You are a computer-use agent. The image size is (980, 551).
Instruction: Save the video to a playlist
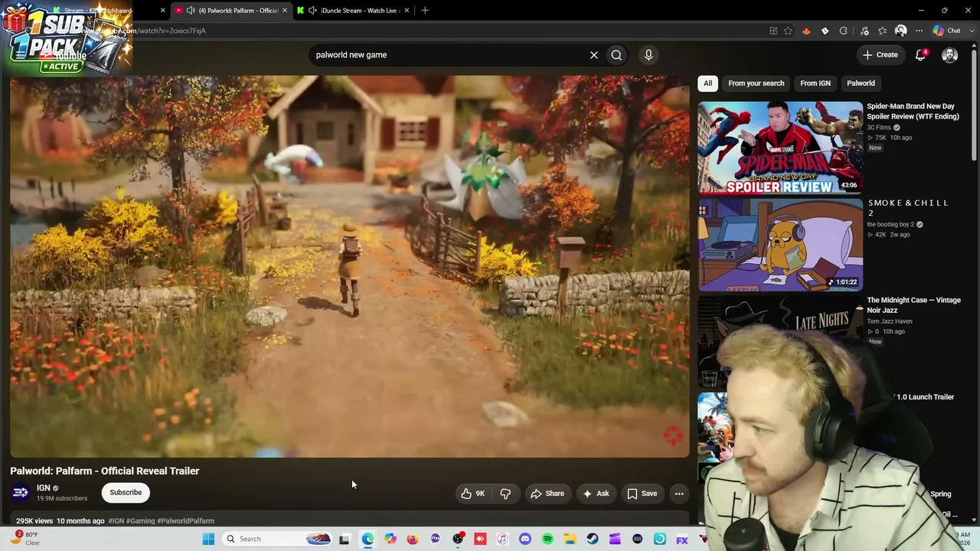[642, 494]
